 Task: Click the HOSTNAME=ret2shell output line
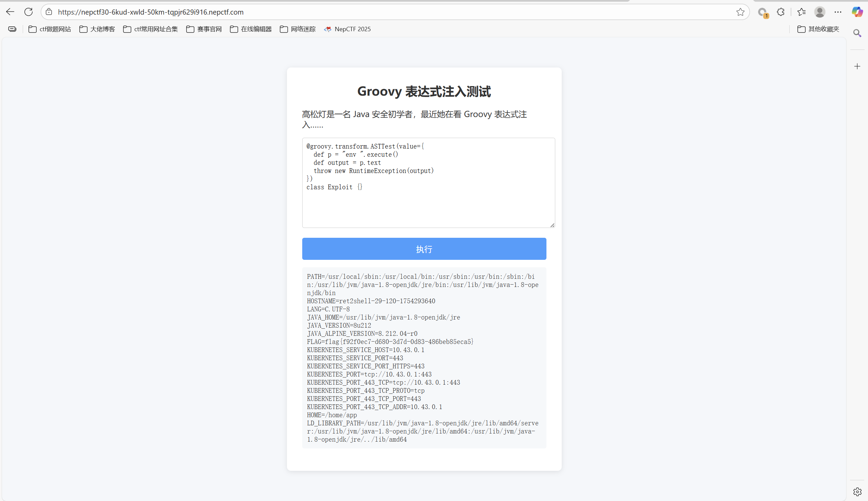(371, 301)
